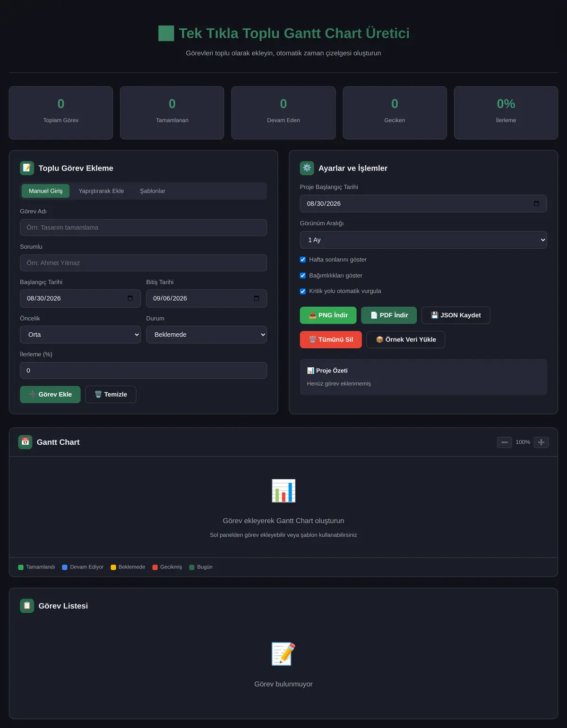The height and width of the screenshot is (728, 567).
Task: Click the clipboard icon beside Görev Listesi
Action: (27, 606)
